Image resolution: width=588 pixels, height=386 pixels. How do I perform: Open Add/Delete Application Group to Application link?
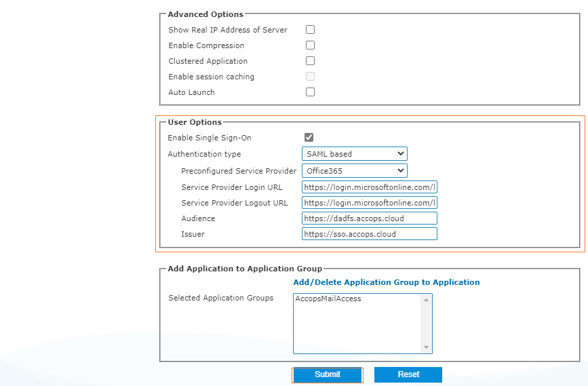(x=386, y=282)
